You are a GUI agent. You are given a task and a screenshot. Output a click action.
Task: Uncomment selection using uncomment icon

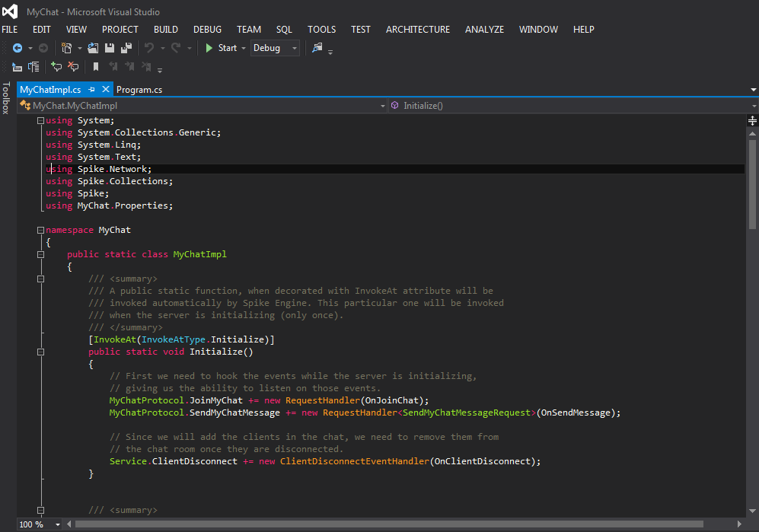[73, 66]
